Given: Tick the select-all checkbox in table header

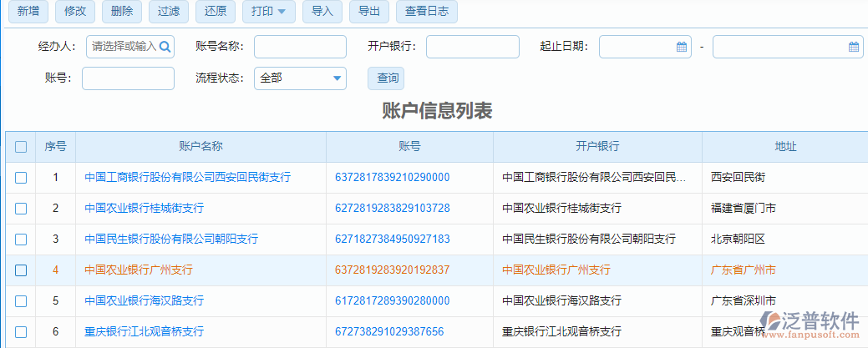Looking at the screenshot, I should click(21, 147).
